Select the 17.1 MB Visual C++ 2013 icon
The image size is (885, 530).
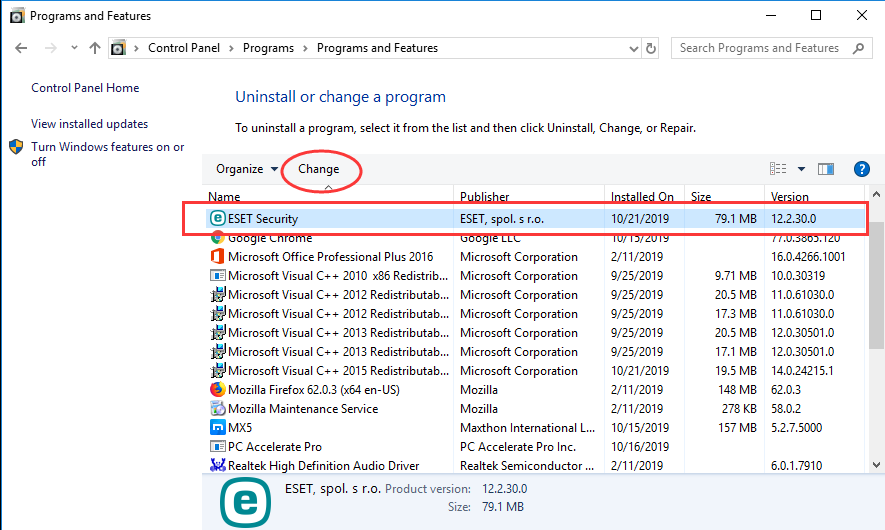coord(217,352)
